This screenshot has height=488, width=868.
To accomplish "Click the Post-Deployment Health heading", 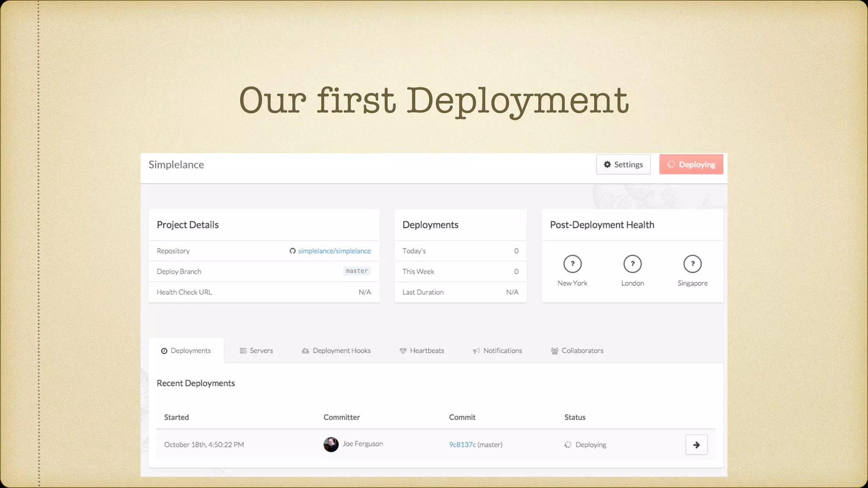I will tap(602, 225).
